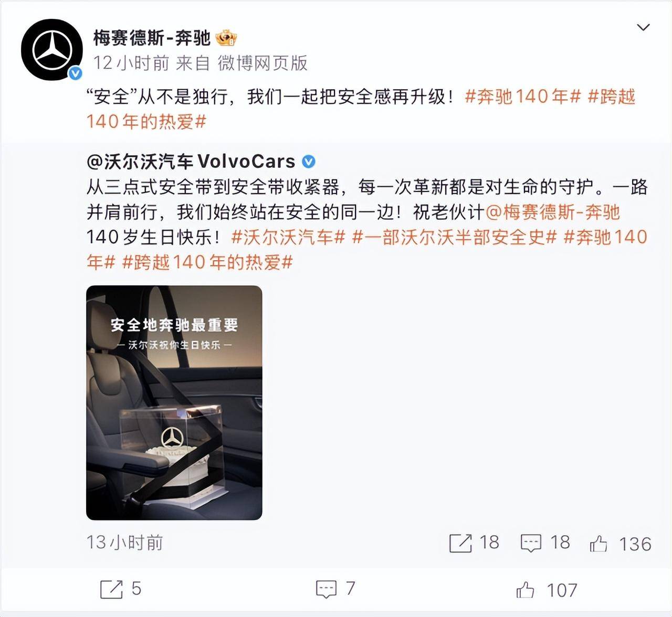Viewport: 672px width, 617px height.
Task: Click the gold crown membership badge
Action: click(226, 38)
